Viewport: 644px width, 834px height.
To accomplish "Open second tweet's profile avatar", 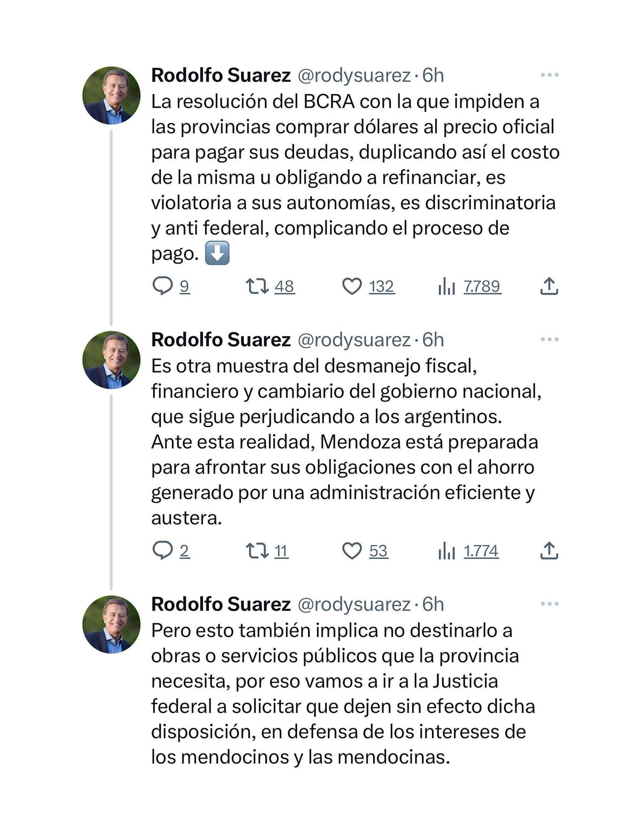I will click(x=111, y=360).
